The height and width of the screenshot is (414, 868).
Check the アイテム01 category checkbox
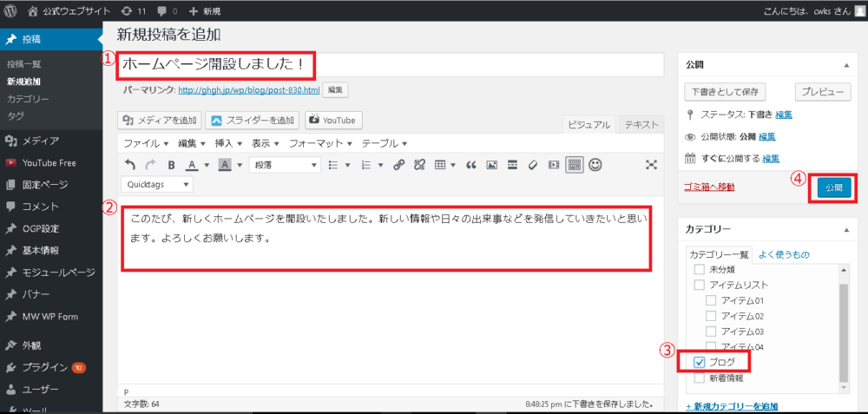[x=711, y=301]
